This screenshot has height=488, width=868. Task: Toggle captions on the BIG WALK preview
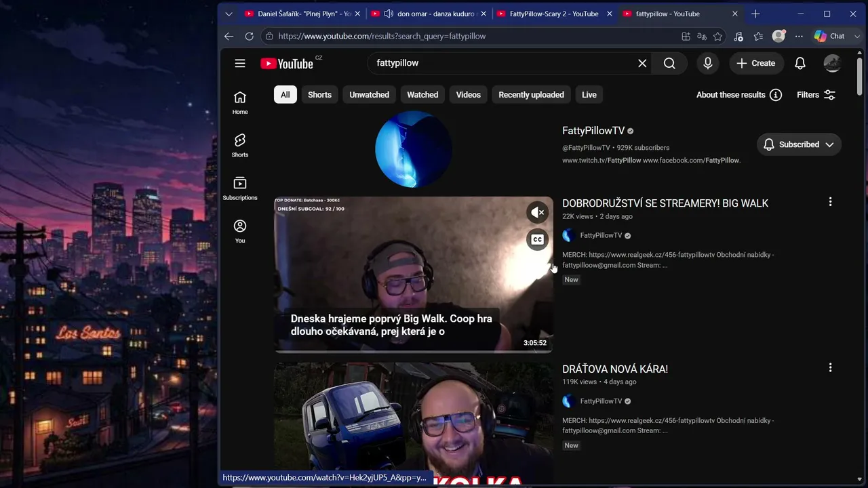tap(537, 239)
